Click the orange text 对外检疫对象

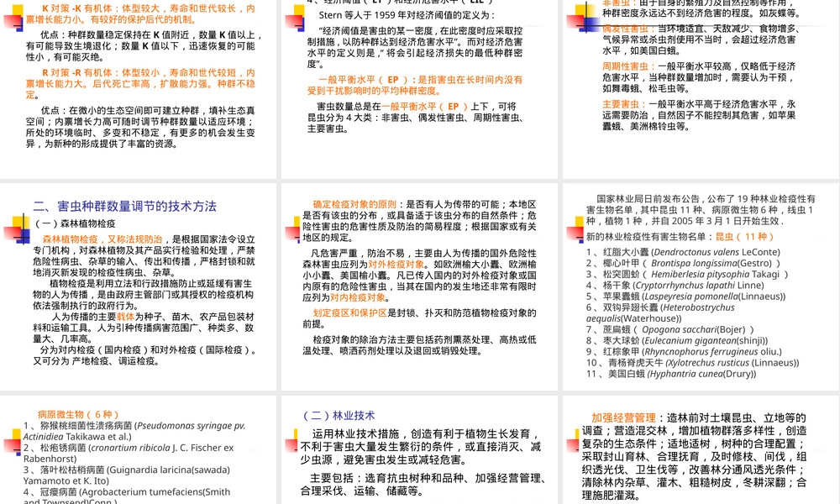[x=396, y=264]
